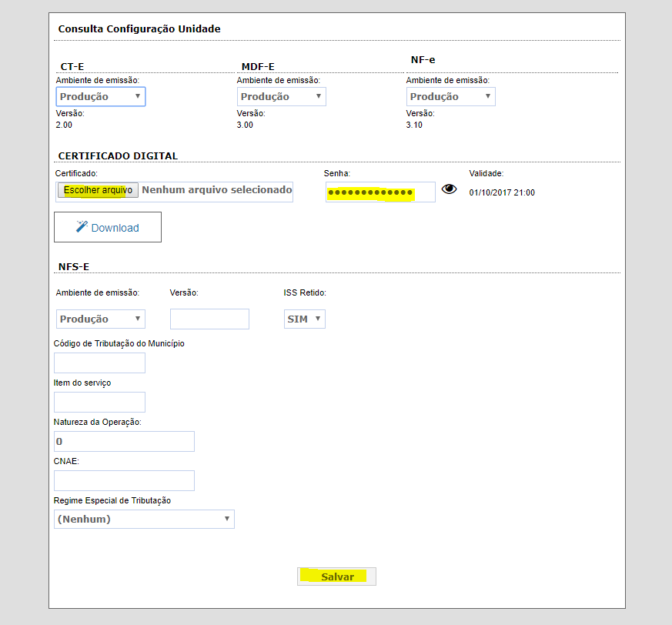This screenshot has height=625, width=672.
Task: Click the CNAE input field
Action: pyautogui.click(x=124, y=480)
